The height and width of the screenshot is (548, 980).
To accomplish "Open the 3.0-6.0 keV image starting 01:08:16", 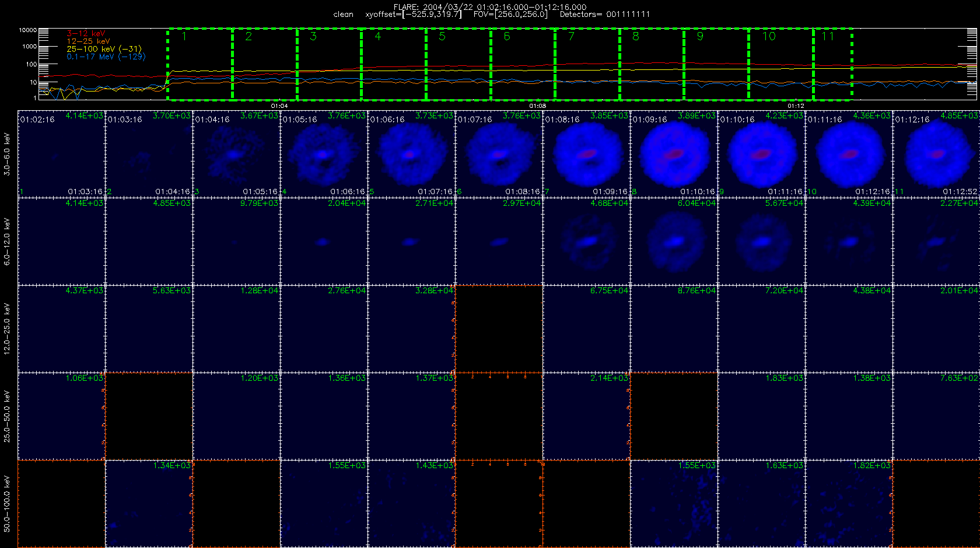I will [586, 154].
